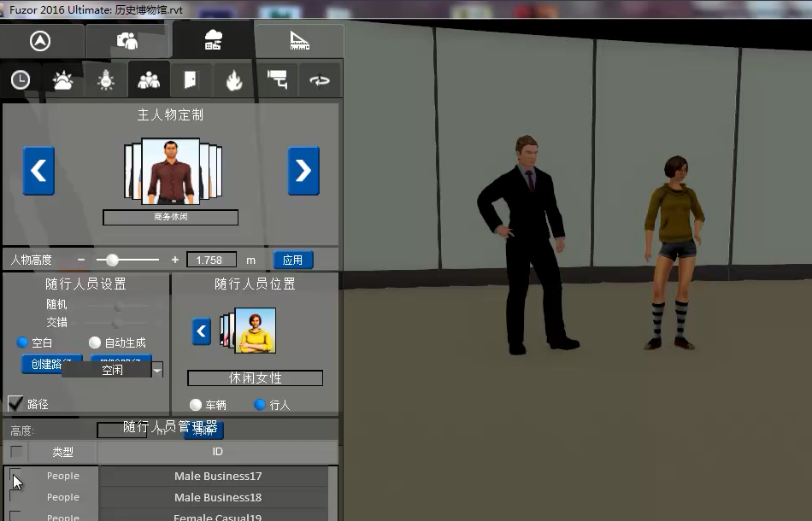The height and width of the screenshot is (521, 812).
Task: Expand the 空闲 dropdown arrow
Action: 157,370
